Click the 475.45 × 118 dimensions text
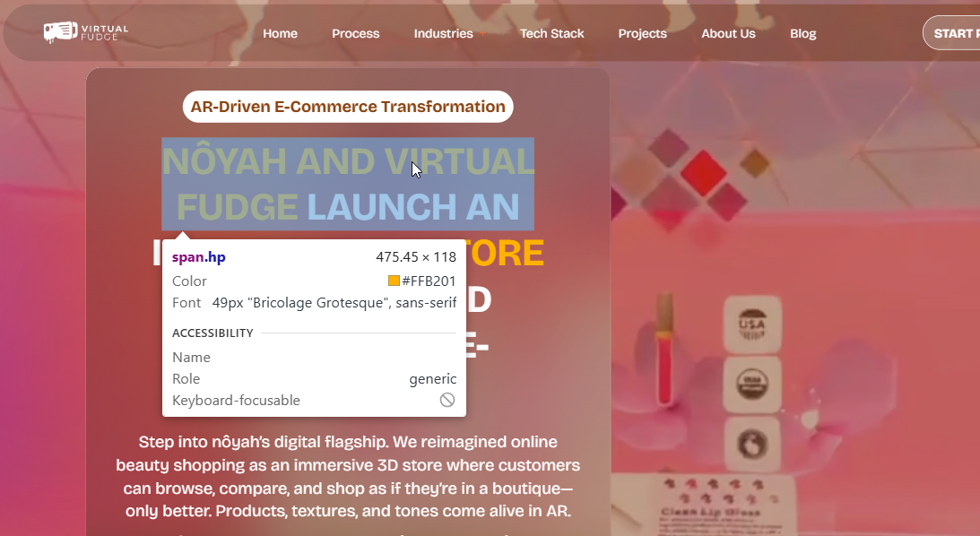The image size is (980, 536). [416, 257]
